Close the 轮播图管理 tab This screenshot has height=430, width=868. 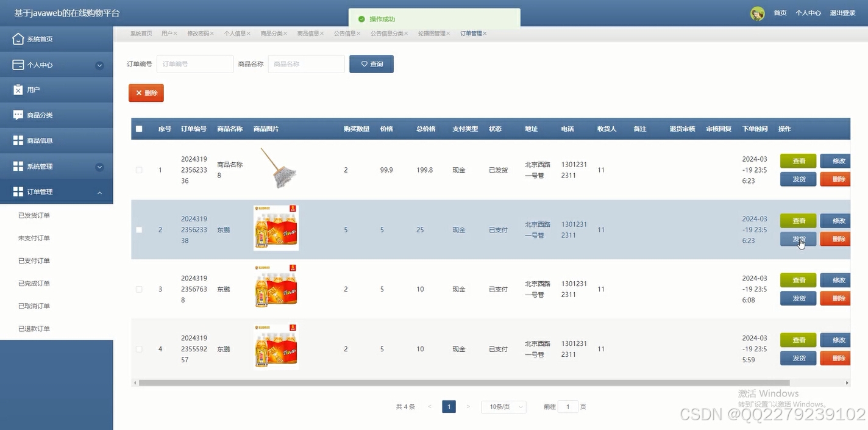[x=447, y=34]
